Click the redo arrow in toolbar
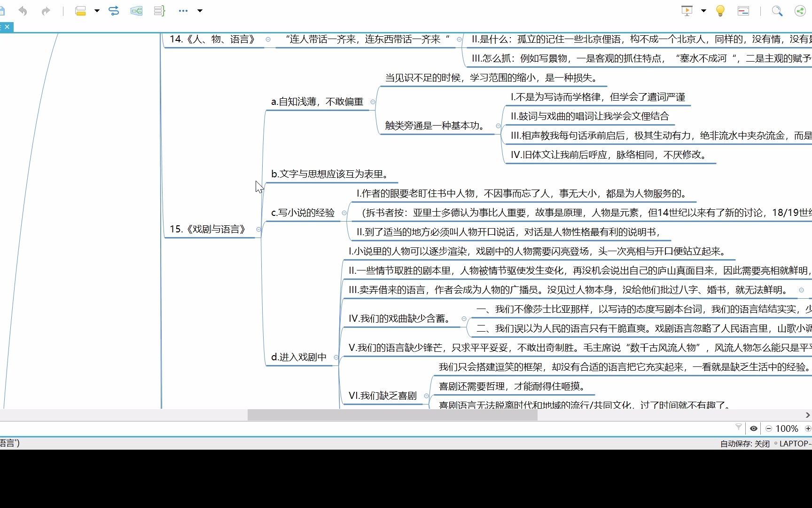 [x=46, y=11]
